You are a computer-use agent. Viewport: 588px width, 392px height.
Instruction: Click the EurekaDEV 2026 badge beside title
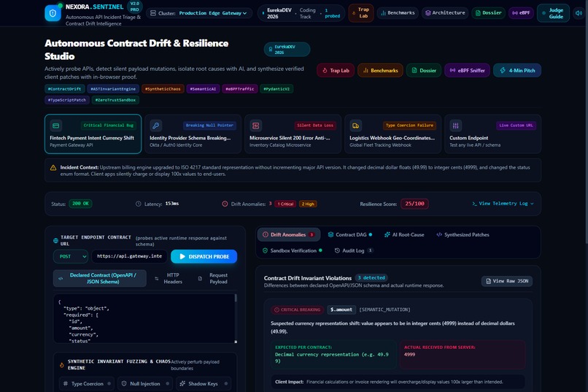[x=287, y=50]
